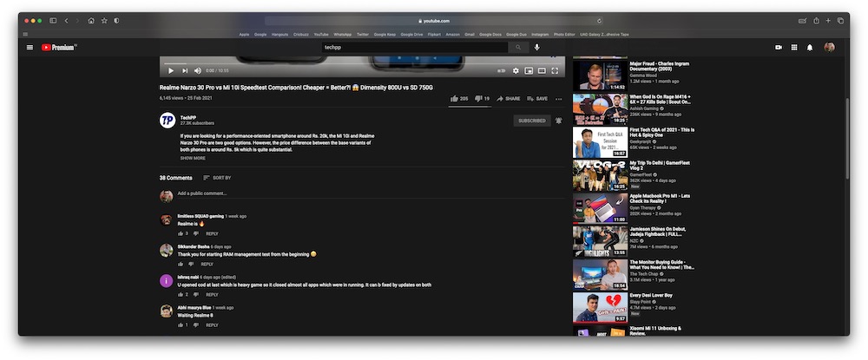Image resolution: width=868 pixels, height=360 pixels.
Task: Skip to the next video
Action: (x=185, y=71)
